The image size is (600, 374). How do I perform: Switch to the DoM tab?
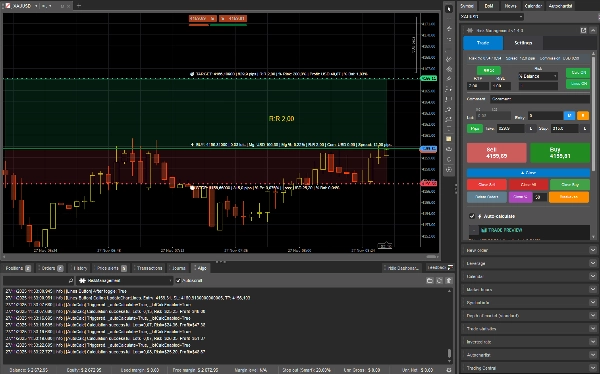click(489, 6)
